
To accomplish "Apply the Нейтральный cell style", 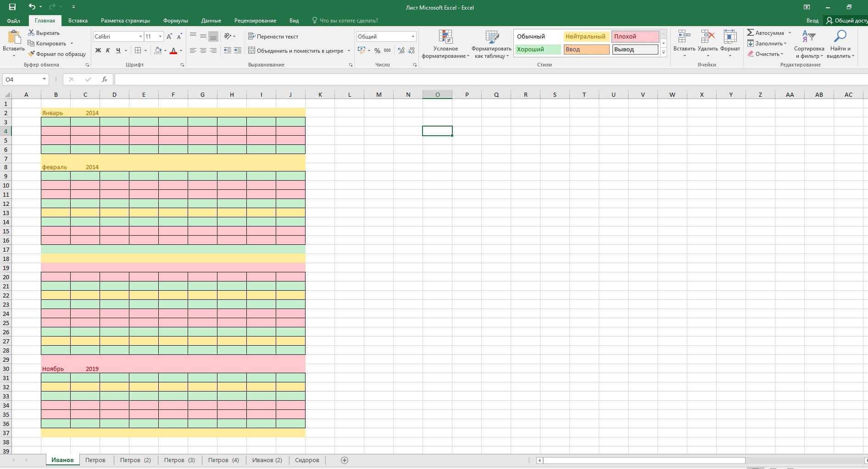I will pos(586,37).
